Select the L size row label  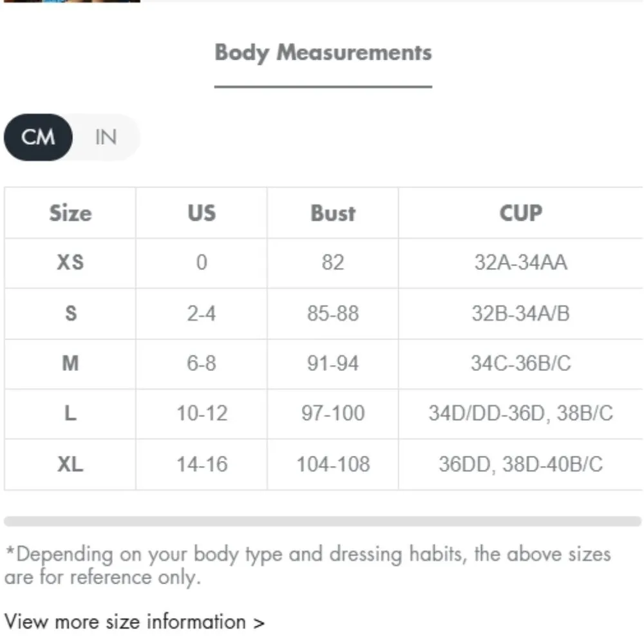click(x=70, y=413)
